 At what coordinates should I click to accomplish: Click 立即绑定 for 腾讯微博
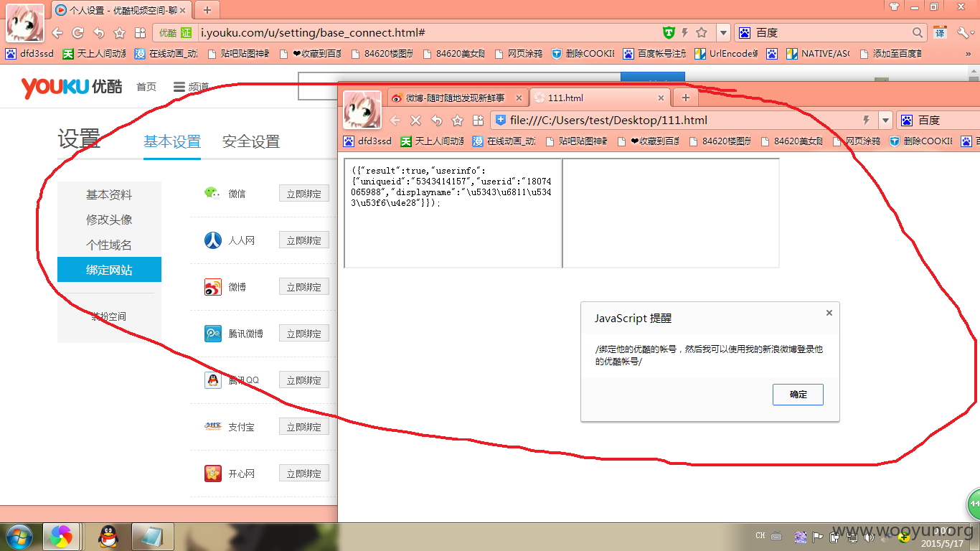304,334
